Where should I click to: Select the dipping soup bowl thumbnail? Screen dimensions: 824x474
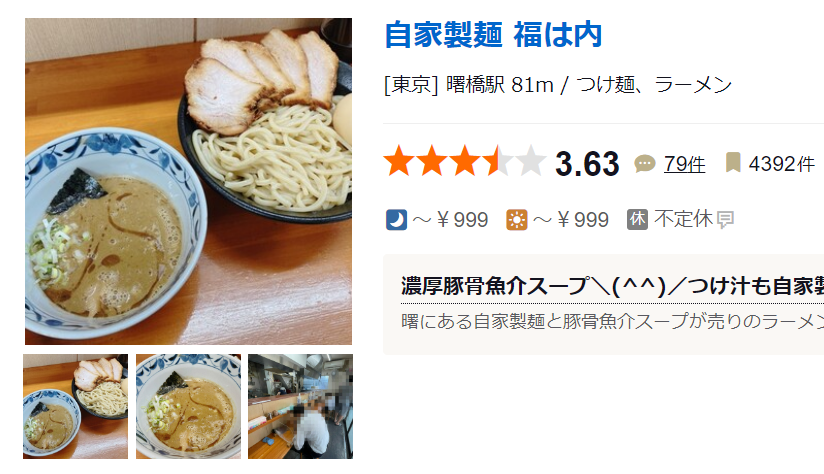[188, 406]
